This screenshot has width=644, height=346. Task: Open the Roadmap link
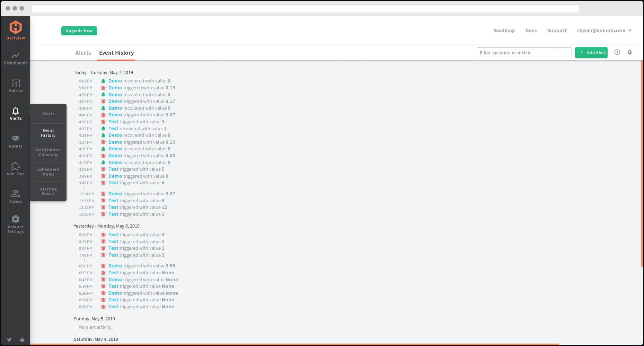tap(504, 30)
